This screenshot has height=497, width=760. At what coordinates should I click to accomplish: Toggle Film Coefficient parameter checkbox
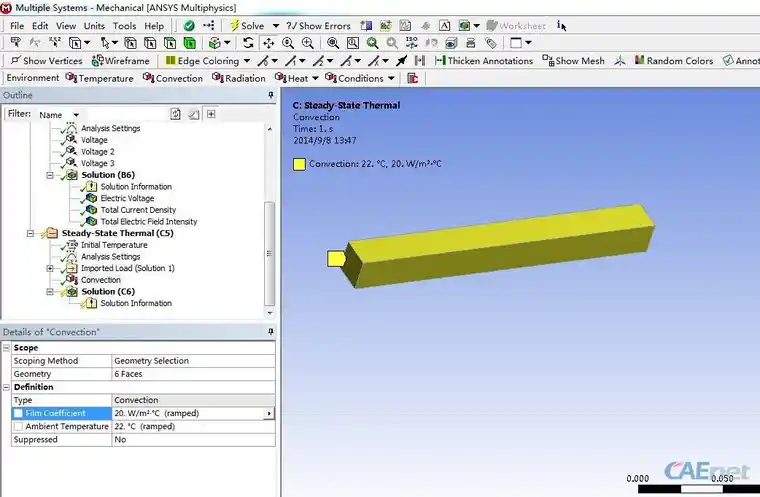click(18, 413)
